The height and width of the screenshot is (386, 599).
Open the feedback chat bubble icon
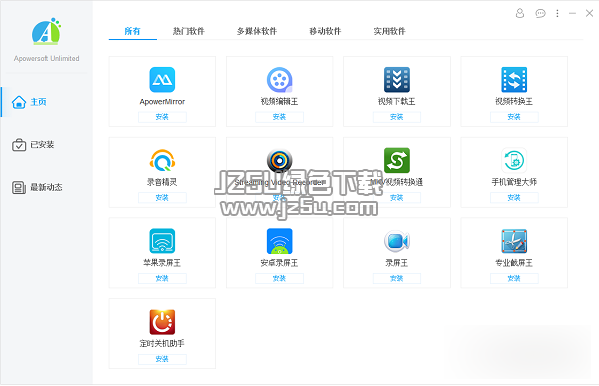click(x=540, y=13)
